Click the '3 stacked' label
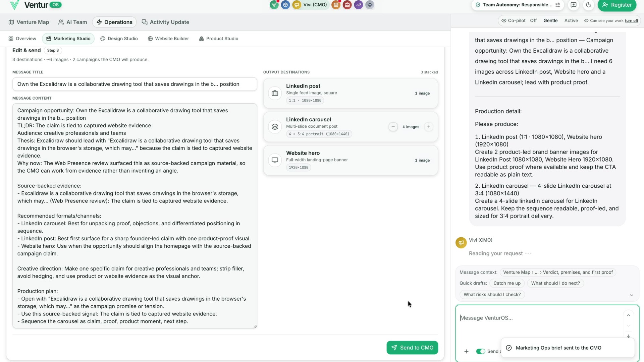This screenshot has height=362, width=644. point(429,72)
